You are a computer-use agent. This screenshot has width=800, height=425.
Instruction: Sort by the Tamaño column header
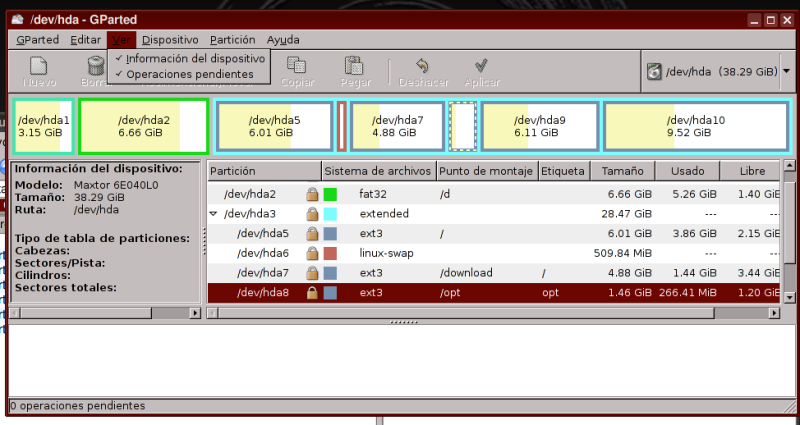pyautogui.click(x=616, y=172)
